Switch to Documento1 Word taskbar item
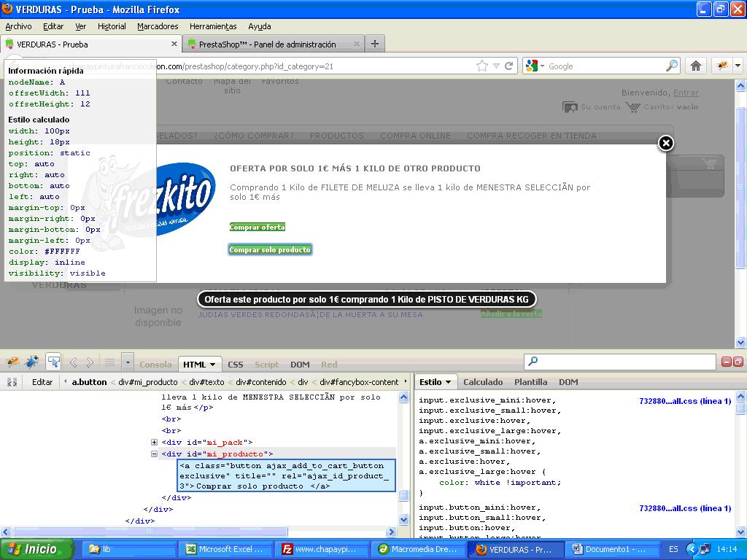Screen dimensions: 747x560 pyautogui.click(x=612, y=549)
